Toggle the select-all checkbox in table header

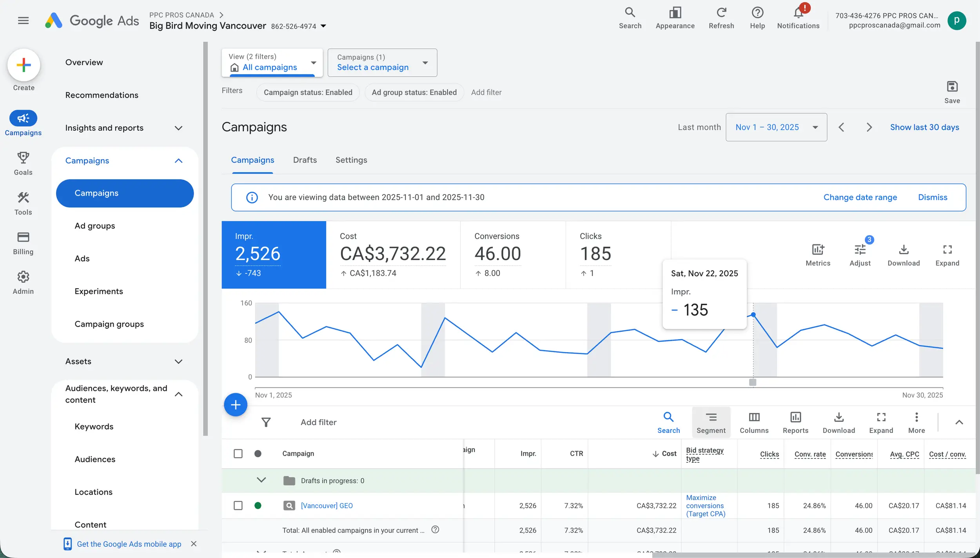point(238,453)
